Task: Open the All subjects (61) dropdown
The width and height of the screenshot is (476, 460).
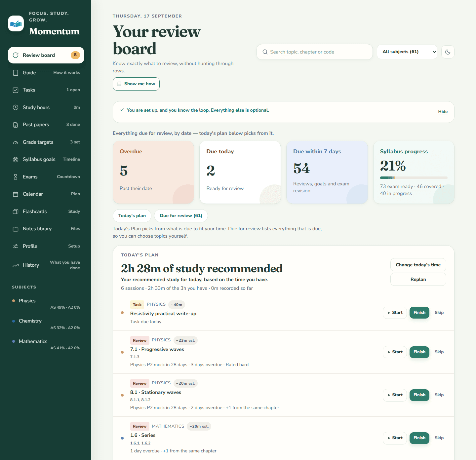Action: [407, 52]
